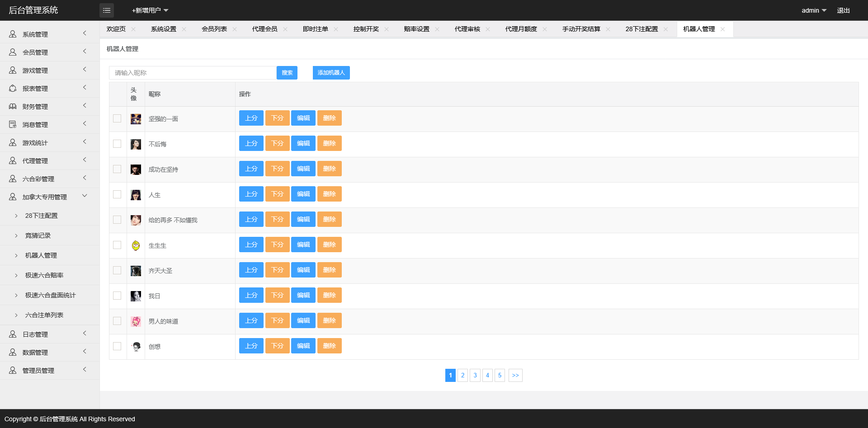Click the 财务管理 book icon
Screen dimensions: 868x428
[13, 107]
